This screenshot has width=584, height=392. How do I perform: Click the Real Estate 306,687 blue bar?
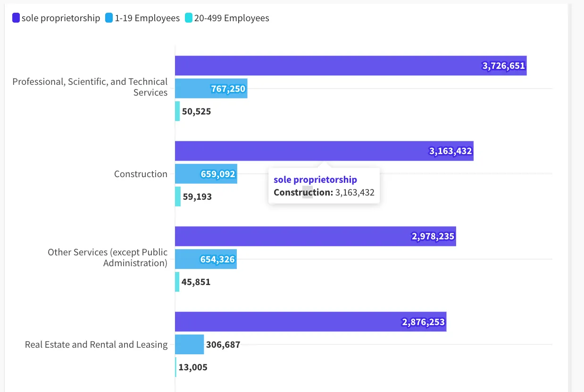pyautogui.click(x=189, y=344)
